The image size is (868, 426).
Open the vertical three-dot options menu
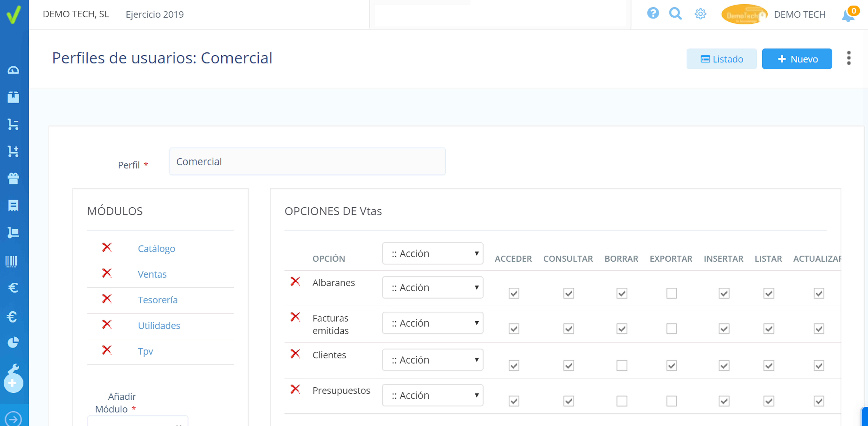(x=849, y=58)
